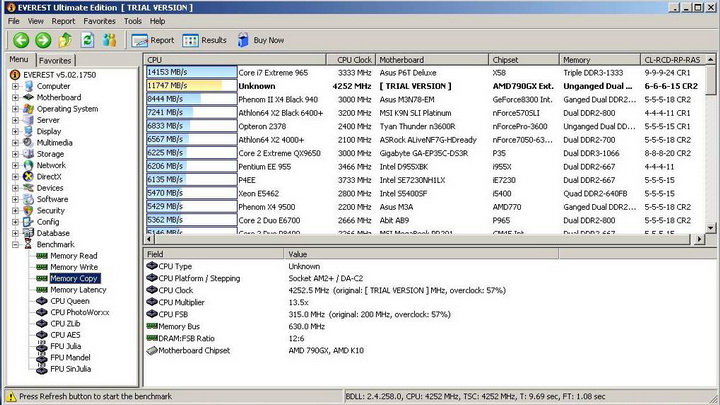Click the FPU Julia benchmark icon
This screenshot has width=720, height=405.
[42, 346]
